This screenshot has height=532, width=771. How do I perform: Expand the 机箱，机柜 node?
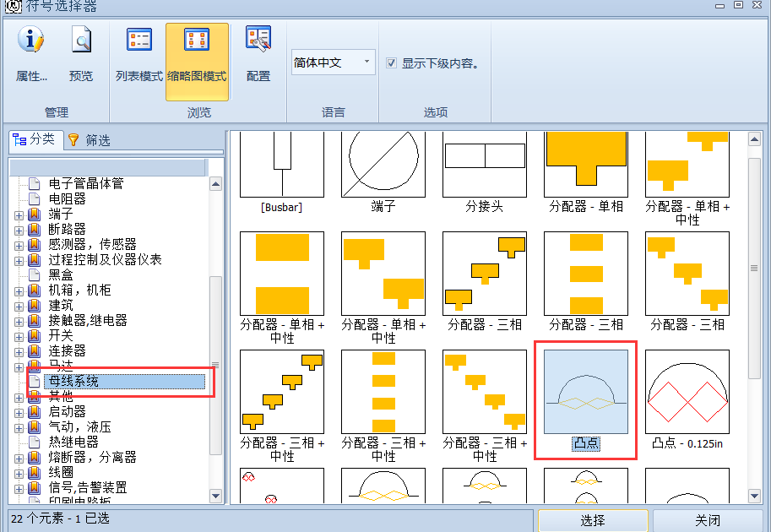(19, 291)
